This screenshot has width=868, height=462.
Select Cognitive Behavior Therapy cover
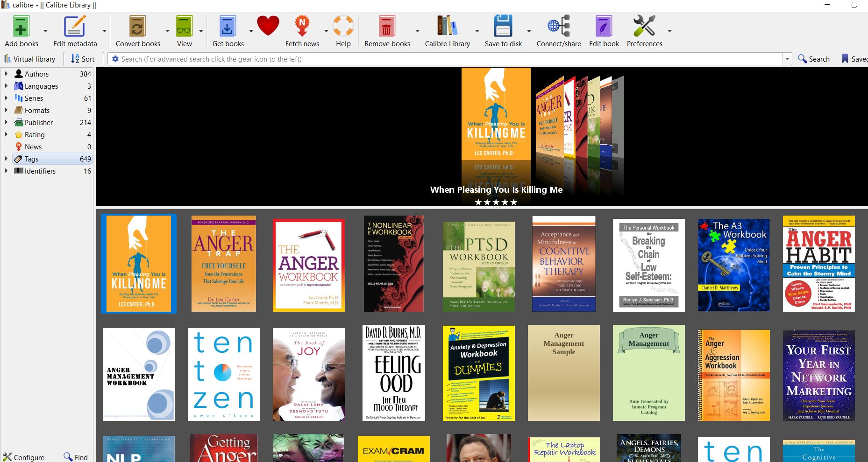click(x=564, y=264)
